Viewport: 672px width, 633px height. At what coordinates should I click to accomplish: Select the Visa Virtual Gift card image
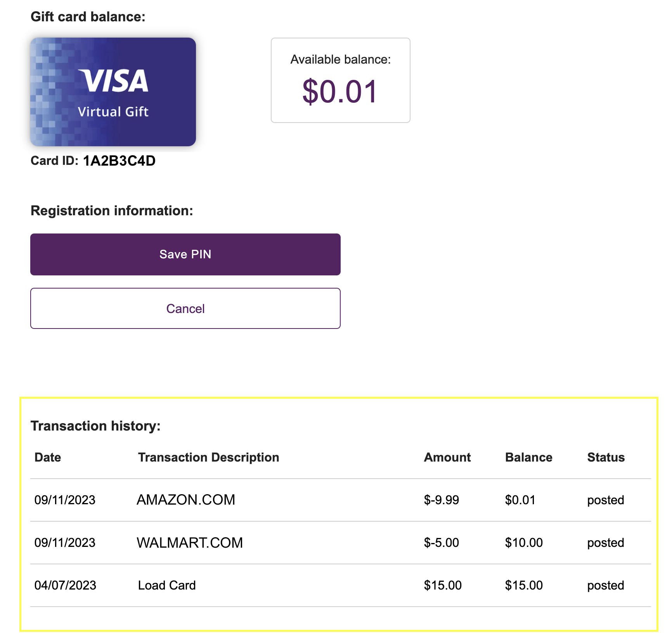coord(113,92)
